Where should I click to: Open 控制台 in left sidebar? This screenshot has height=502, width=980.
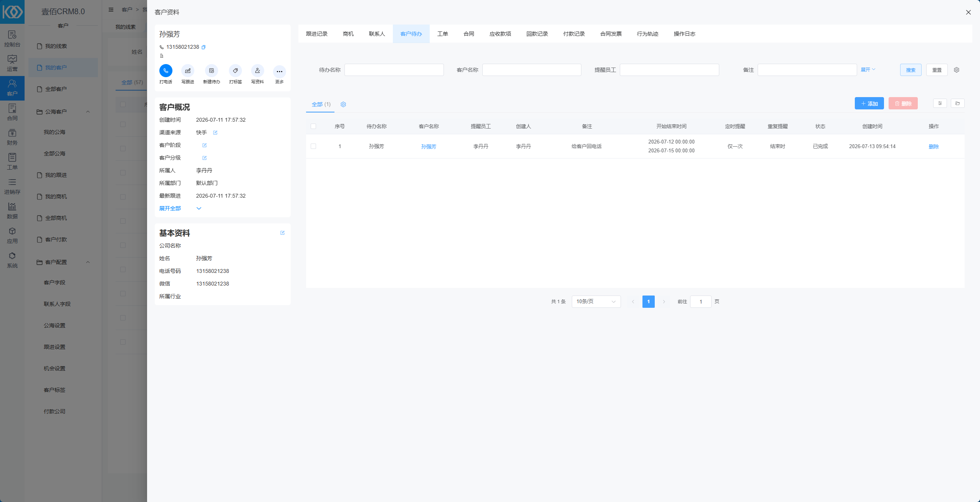12,39
